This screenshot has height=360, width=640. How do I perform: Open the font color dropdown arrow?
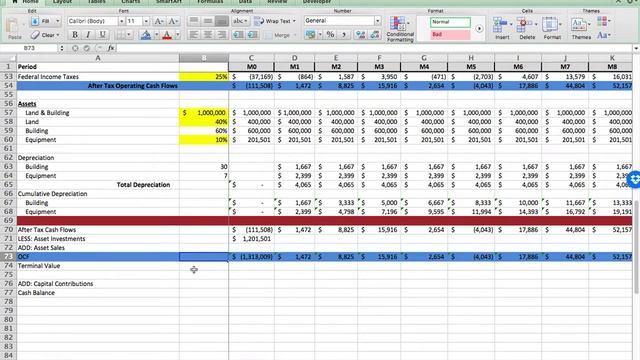pos(177,35)
